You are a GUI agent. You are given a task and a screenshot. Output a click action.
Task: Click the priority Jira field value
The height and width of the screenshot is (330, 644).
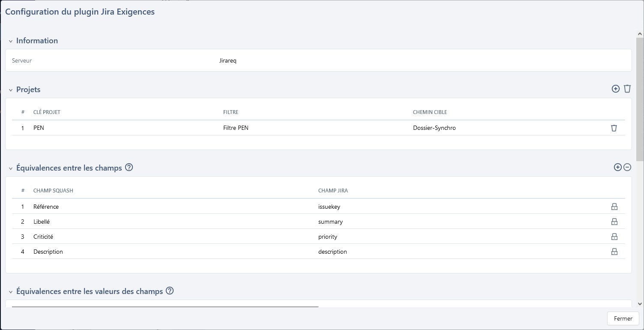coord(328,237)
